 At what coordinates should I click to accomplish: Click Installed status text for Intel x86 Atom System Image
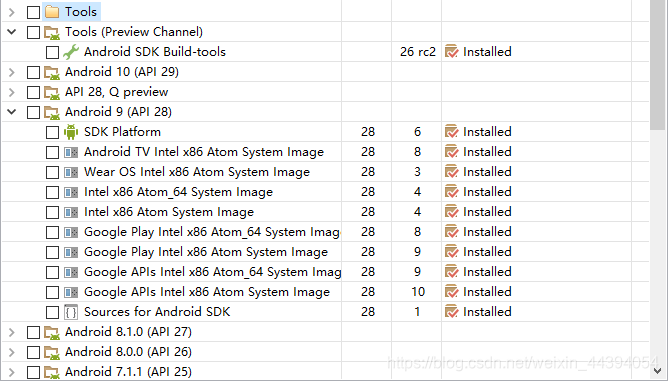pos(487,212)
